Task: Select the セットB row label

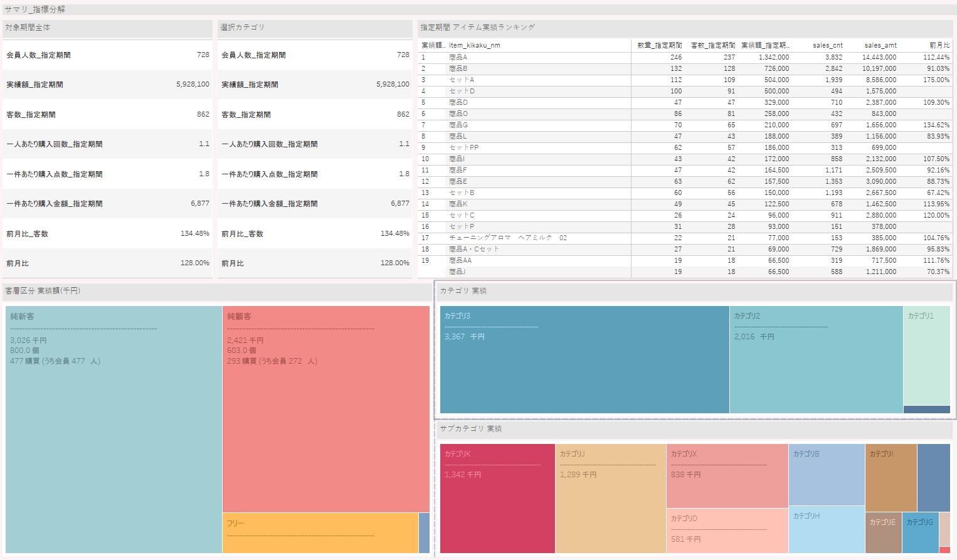Action: click(462, 193)
